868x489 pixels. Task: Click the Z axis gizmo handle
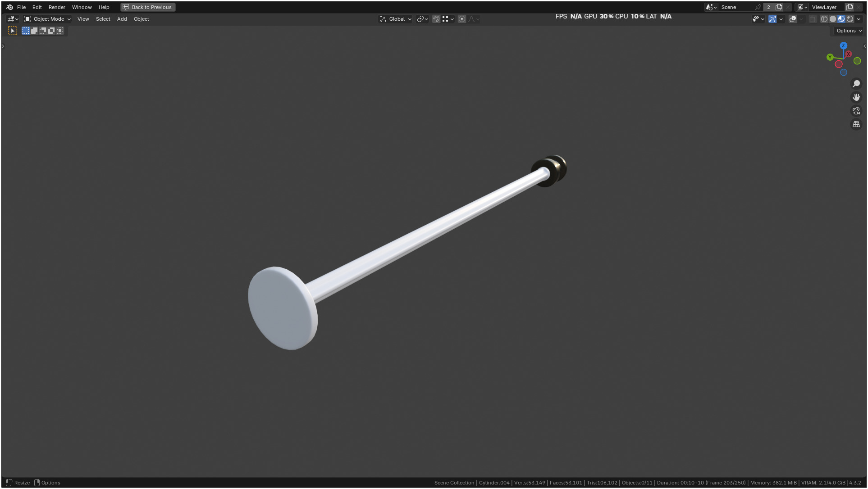843,45
